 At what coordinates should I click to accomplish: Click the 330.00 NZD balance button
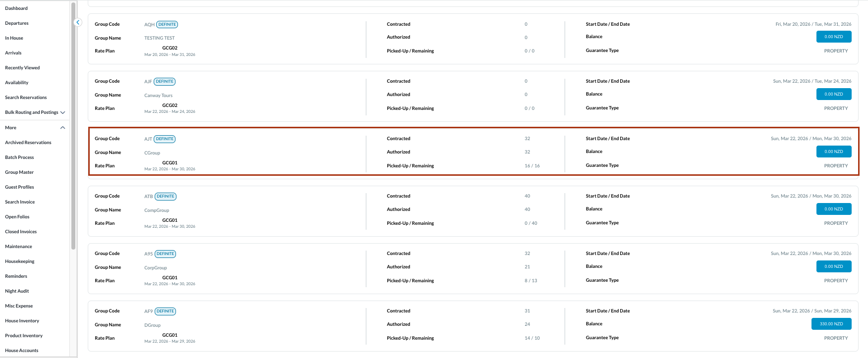tap(831, 324)
